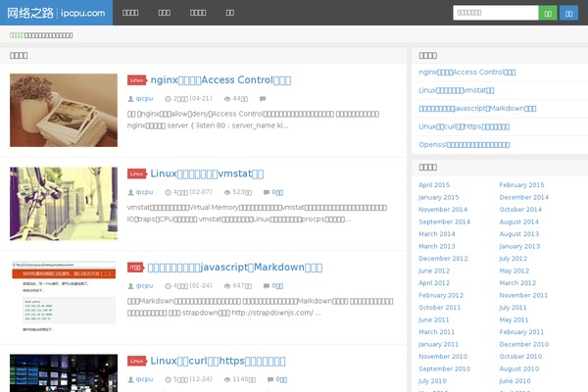Click the Linux tag on curl article

point(136,361)
